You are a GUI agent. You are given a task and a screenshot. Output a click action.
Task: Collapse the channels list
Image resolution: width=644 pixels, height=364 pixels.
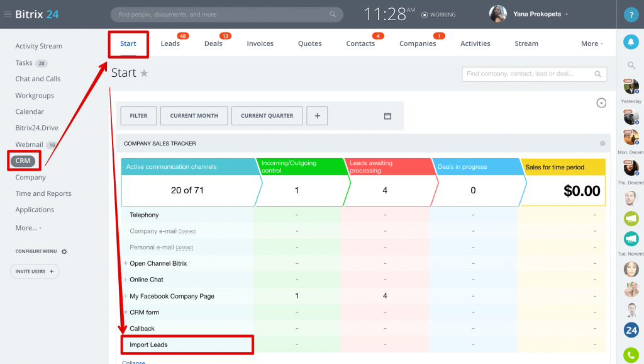133,362
